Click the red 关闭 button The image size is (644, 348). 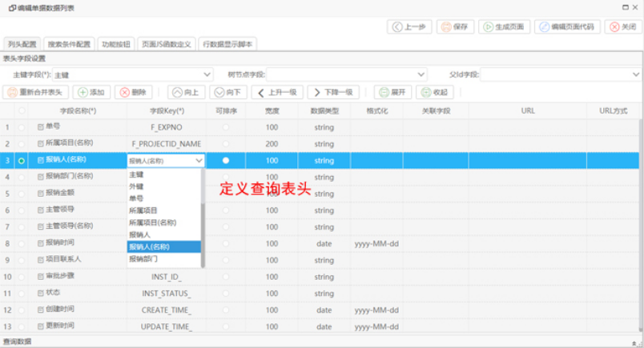point(623,27)
